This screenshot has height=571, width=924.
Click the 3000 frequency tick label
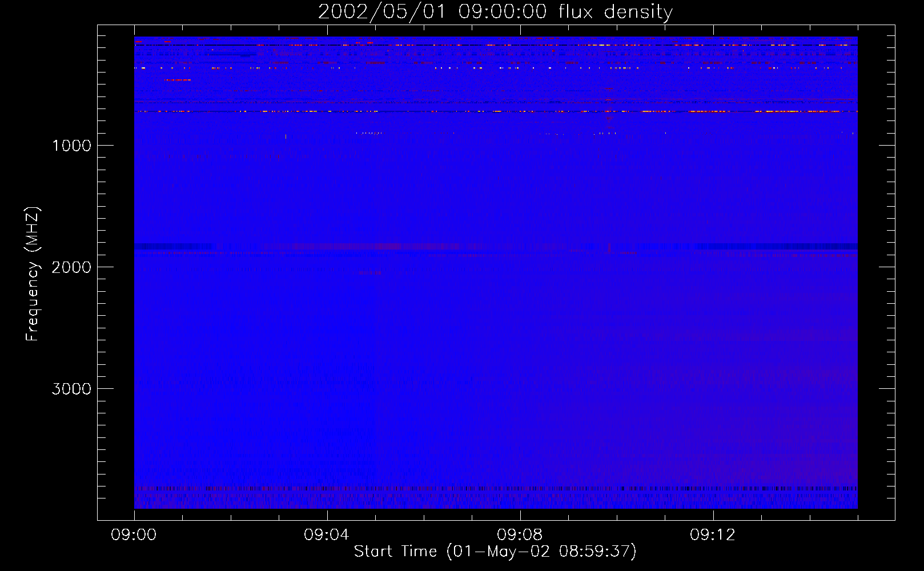pyautogui.click(x=71, y=389)
